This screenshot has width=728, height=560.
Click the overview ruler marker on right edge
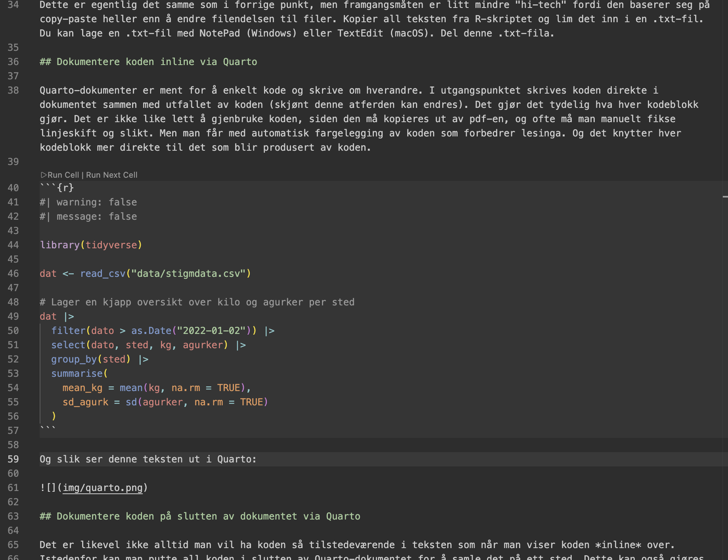coord(725,197)
